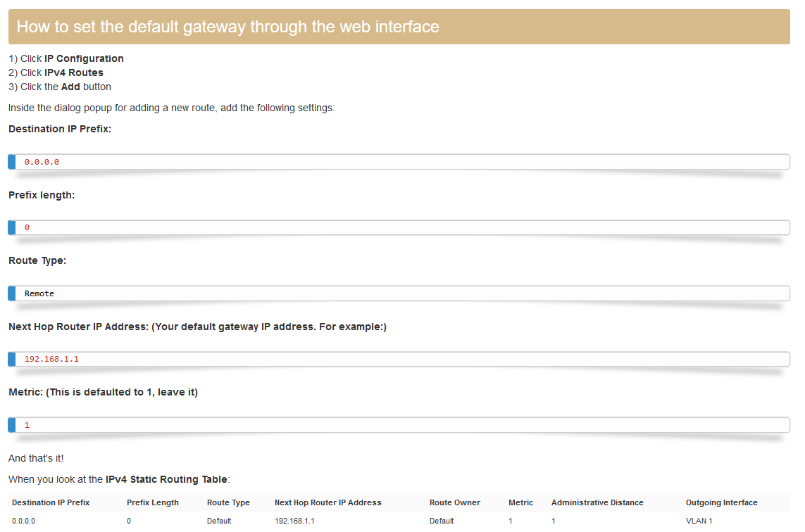Click the "Metric" column header in the table
The image size is (805, 532).
point(520,502)
